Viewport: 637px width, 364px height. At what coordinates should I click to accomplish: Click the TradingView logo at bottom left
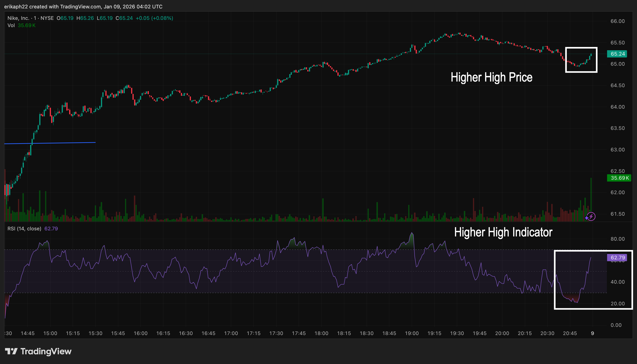(x=38, y=351)
